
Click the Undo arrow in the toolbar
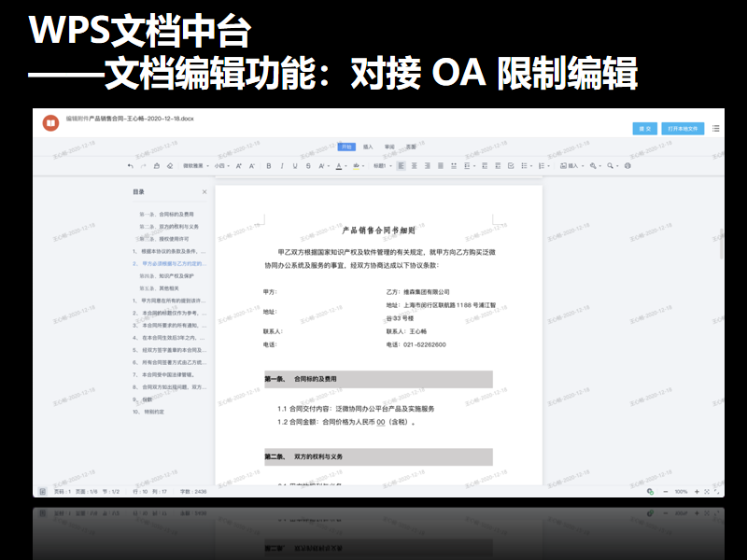coord(131,166)
